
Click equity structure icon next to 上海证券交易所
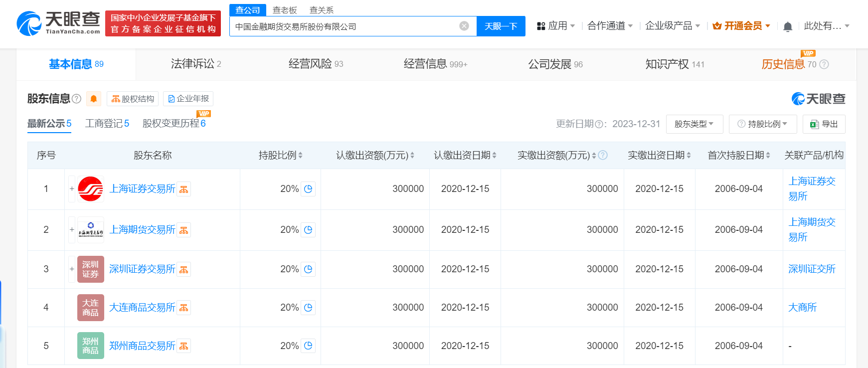pos(184,189)
